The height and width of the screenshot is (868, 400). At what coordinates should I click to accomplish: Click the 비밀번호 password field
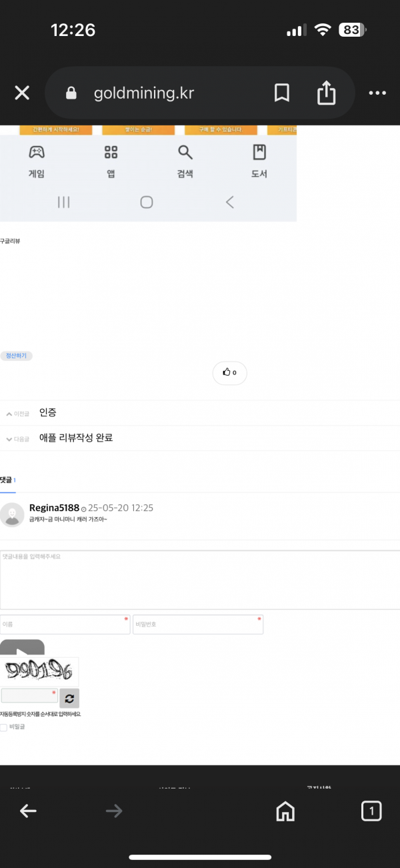click(198, 624)
